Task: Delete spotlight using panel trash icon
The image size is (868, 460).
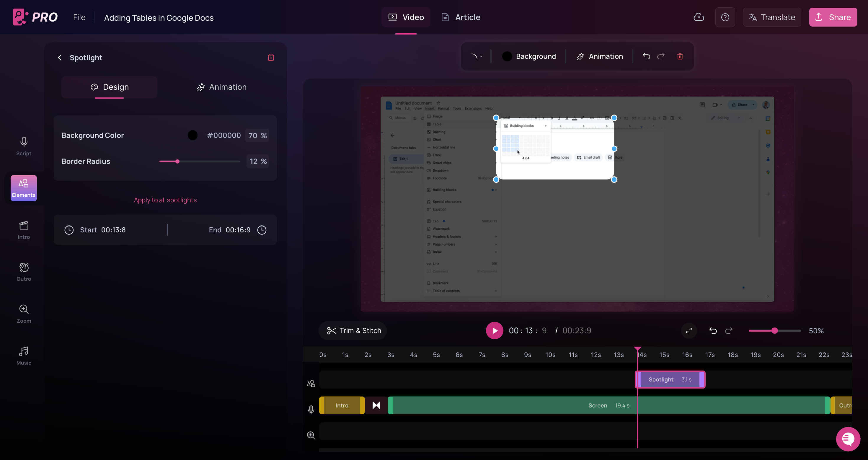Action: click(x=271, y=57)
